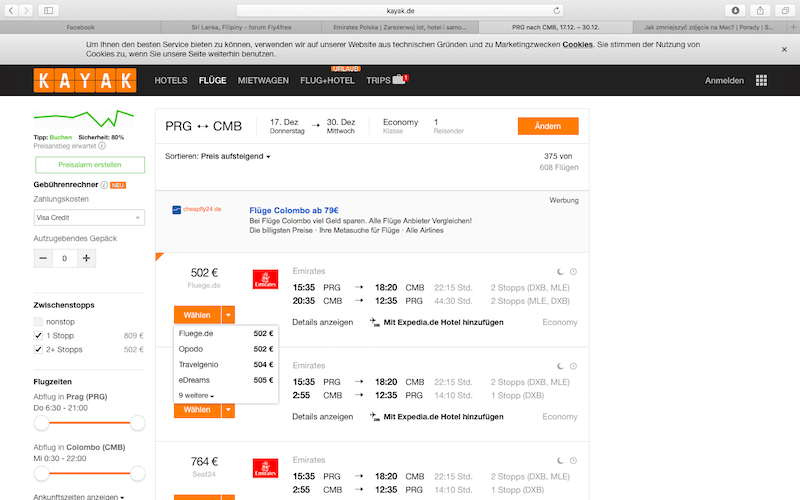
Task: Click left handle of Prag departure slider
Action: (x=41, y=423)
